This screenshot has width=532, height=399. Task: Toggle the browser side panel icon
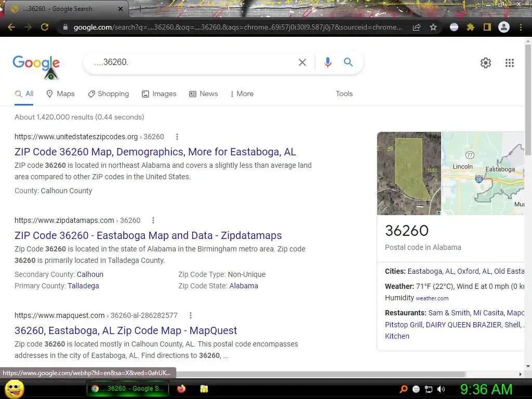tap(487, 27)
